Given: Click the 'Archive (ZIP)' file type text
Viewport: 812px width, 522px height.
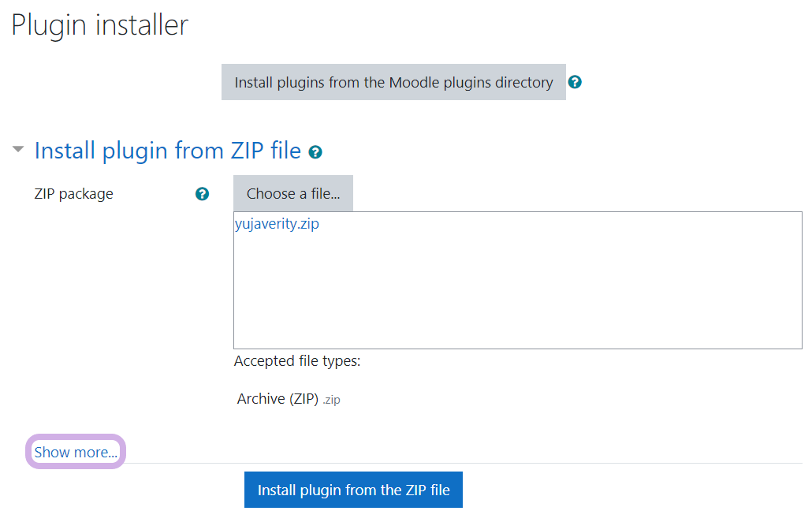Looking at the screenshot, I should pos(277,399).
